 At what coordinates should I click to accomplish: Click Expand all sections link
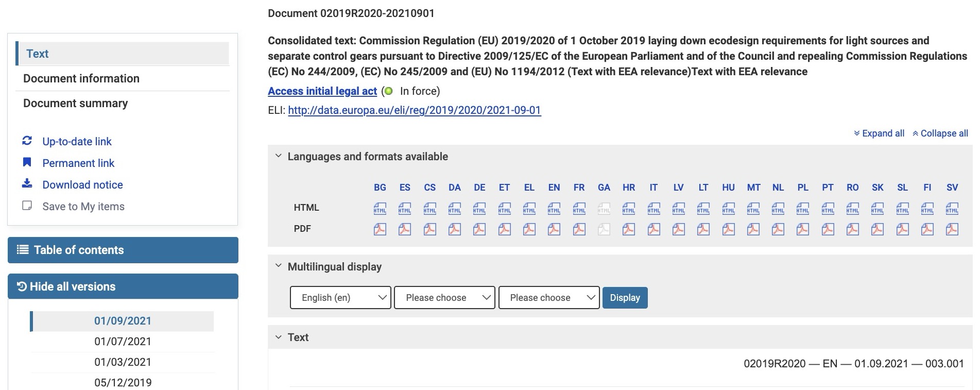click(x=879, y=133)
